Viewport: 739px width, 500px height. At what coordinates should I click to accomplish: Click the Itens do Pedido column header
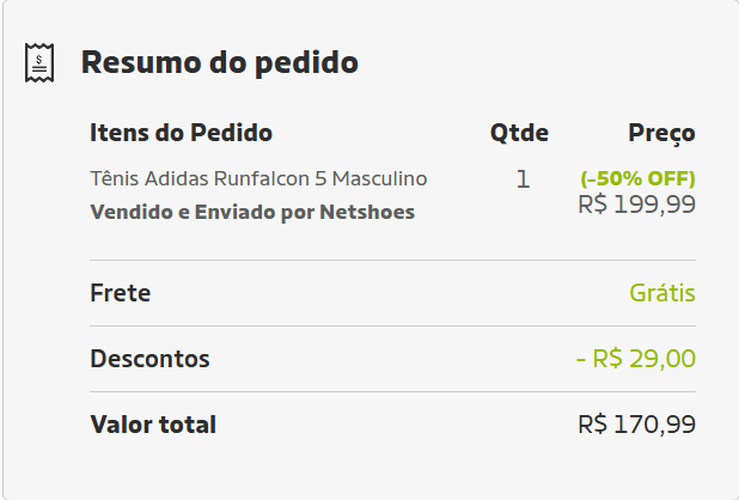click(x=181, y=132)
